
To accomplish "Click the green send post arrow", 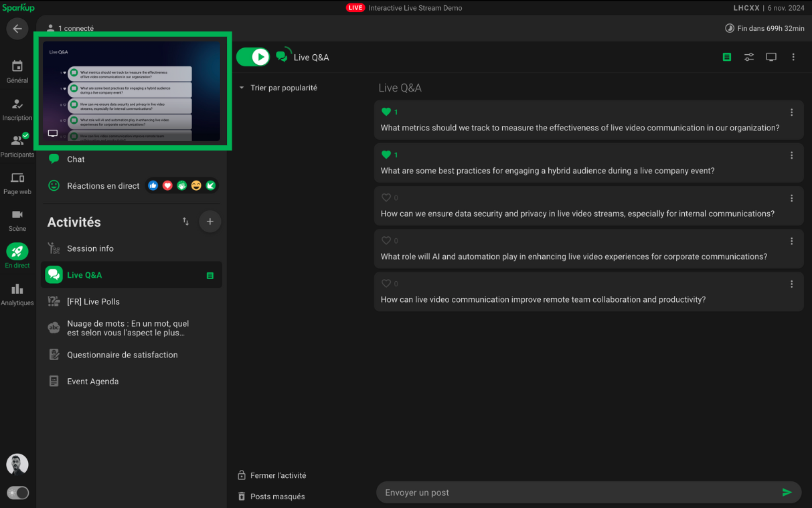I will (787, 493).
